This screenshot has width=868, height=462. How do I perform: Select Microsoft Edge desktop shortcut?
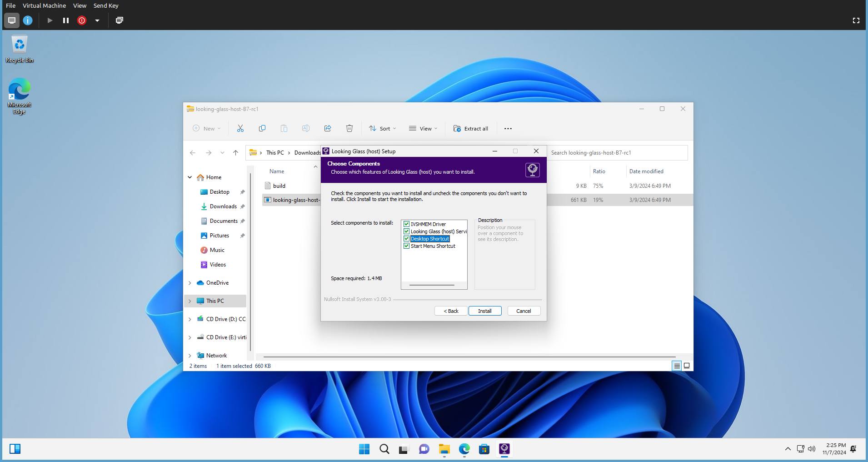pos(20,96)
